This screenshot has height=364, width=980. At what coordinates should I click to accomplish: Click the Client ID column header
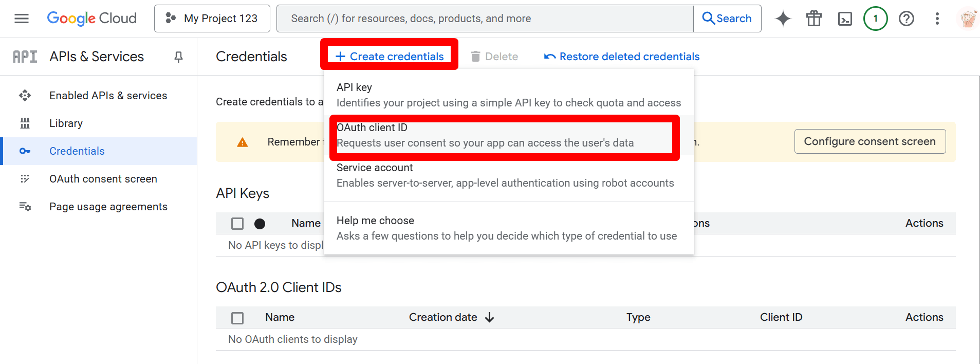(x=781, y=317)
